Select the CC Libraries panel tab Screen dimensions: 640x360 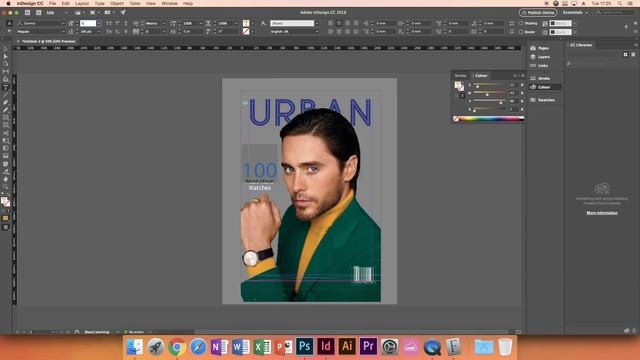coord(581,45)
